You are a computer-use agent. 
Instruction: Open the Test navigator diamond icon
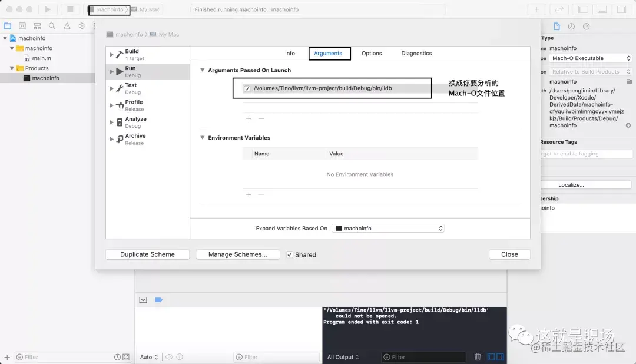tap(82, 26)
